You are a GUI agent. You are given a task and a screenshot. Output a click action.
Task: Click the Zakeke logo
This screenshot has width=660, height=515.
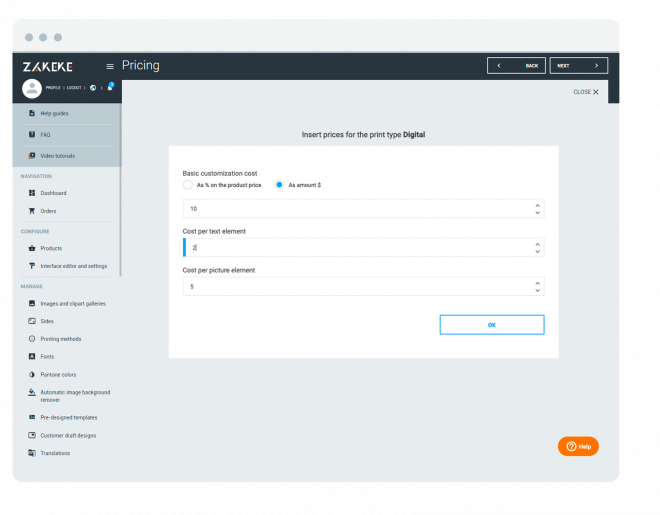(x=48, y=66)
